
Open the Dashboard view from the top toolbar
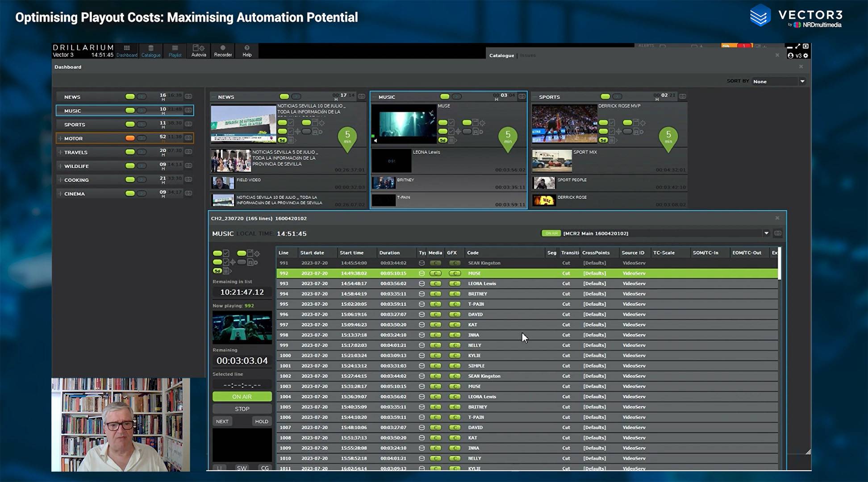pos(127,51)
